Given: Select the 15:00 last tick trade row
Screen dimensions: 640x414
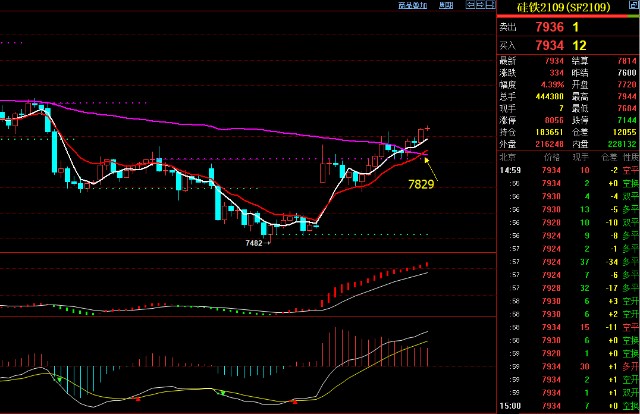Looking at the screenshot, I should tap(568, 406).
